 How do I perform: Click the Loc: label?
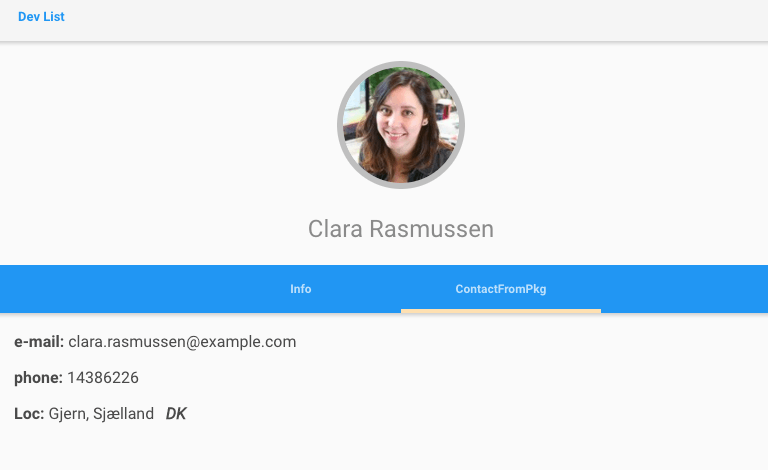pos(29,414)
